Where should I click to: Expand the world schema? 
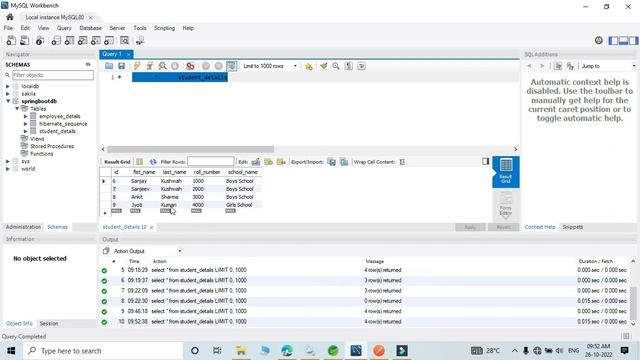(x=8, y=169)
